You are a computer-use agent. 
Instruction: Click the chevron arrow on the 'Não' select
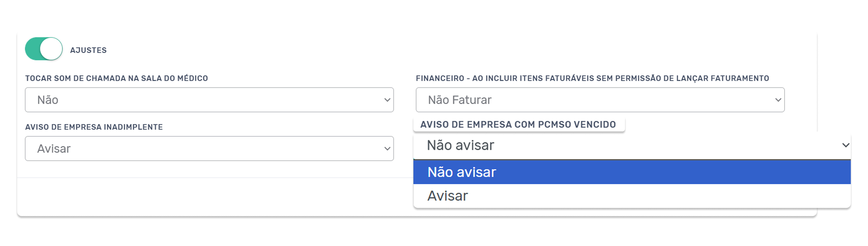tap(387, 100)
